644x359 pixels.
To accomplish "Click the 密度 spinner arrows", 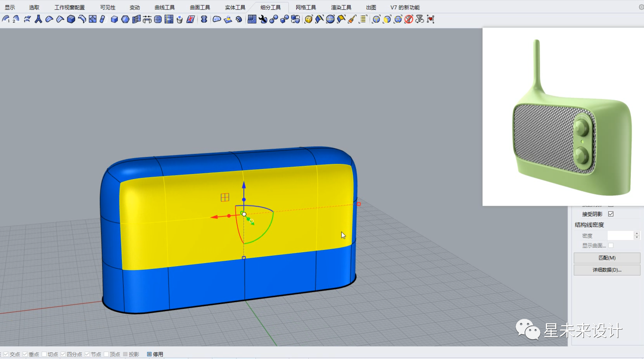I will click(637, 236).
